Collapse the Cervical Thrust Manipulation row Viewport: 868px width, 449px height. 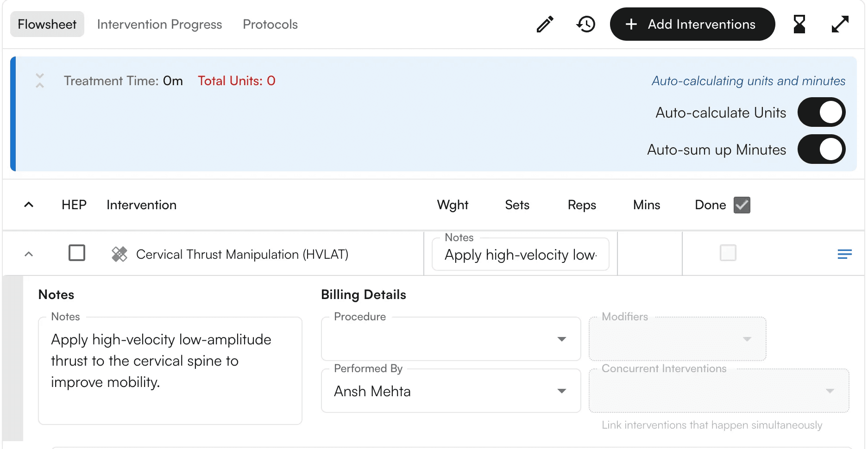29,254
